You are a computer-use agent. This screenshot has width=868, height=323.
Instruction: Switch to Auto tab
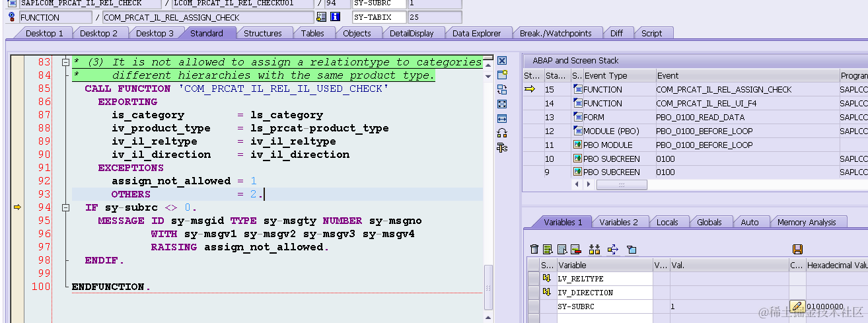point(749,223)
